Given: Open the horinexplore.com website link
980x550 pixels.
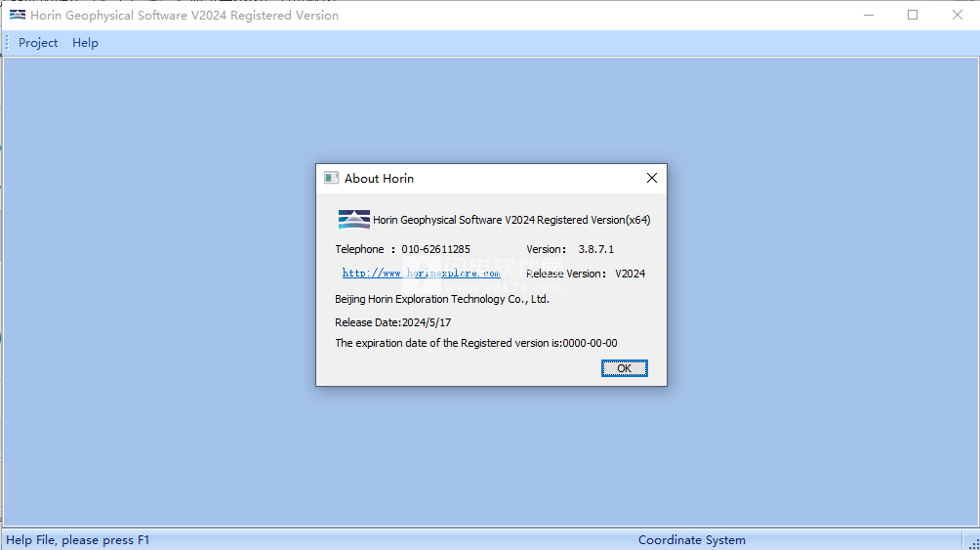Looking at the screenshot, I should coord(422,273).
